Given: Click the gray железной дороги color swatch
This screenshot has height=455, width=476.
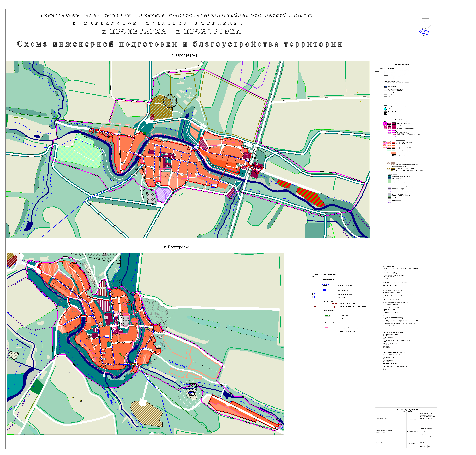Looking at the screenshot, I should pyautogui.click(x=390, y=193).
